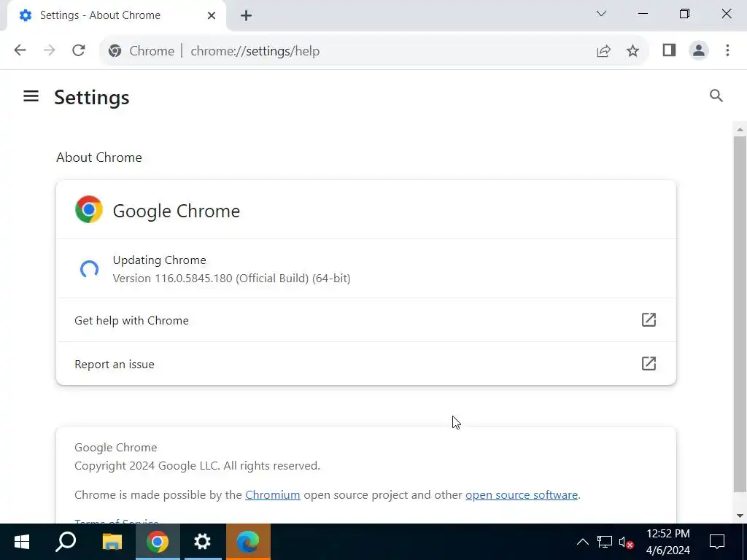
Task: Open Chrome three-dot menu
Action: [x=727, y=50]
